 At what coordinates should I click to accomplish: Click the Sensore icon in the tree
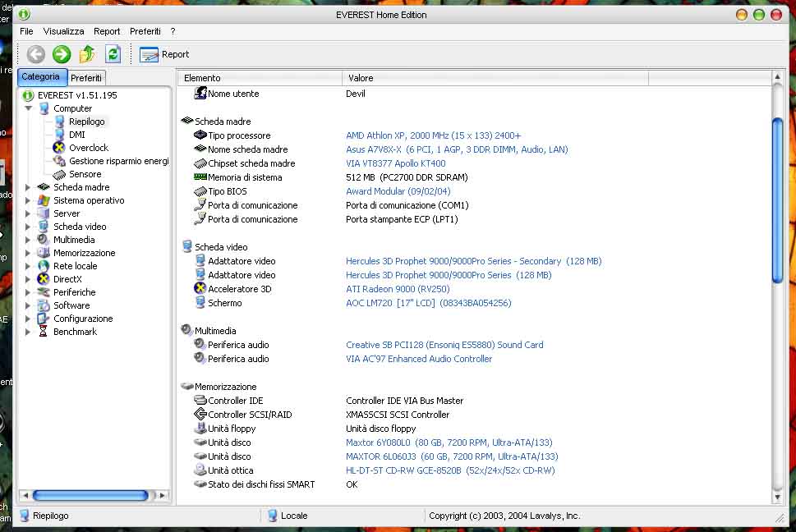59,174
